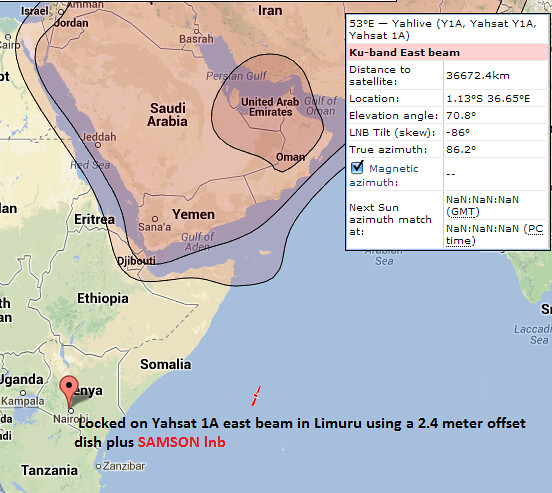The height and width of the screenshot is (493, 552).
Task: Click the GMT abbreviation link
Action: [463, 212]
